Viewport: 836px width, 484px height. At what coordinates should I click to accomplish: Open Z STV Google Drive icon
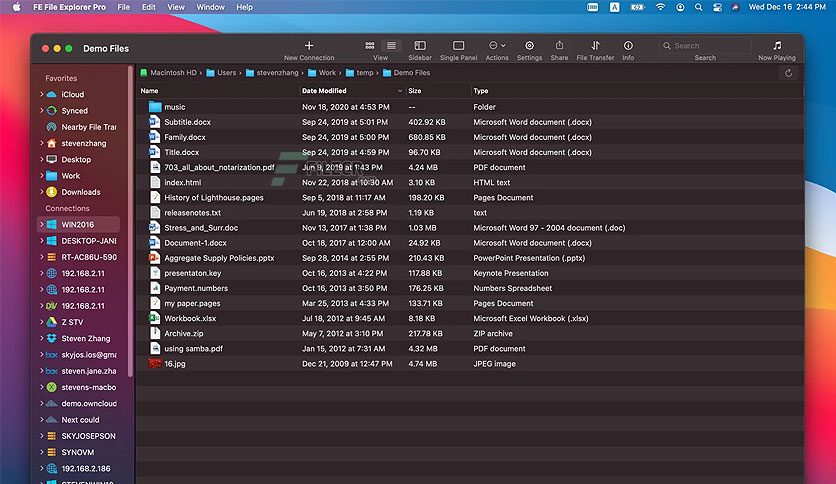pyautogui.click(x=52, y=322)
